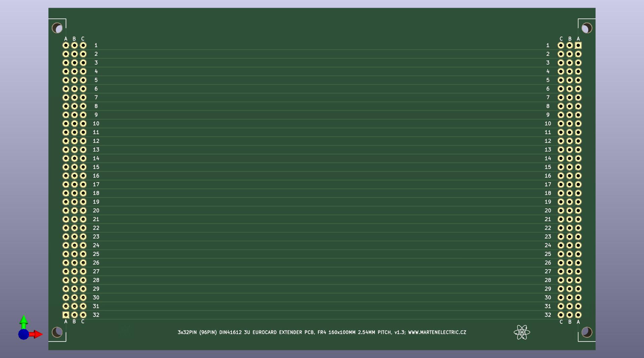Click row label 32 beside the left connector
This screenshot has width=644, height=358.
pyautogui.click(x=96, y=315)
